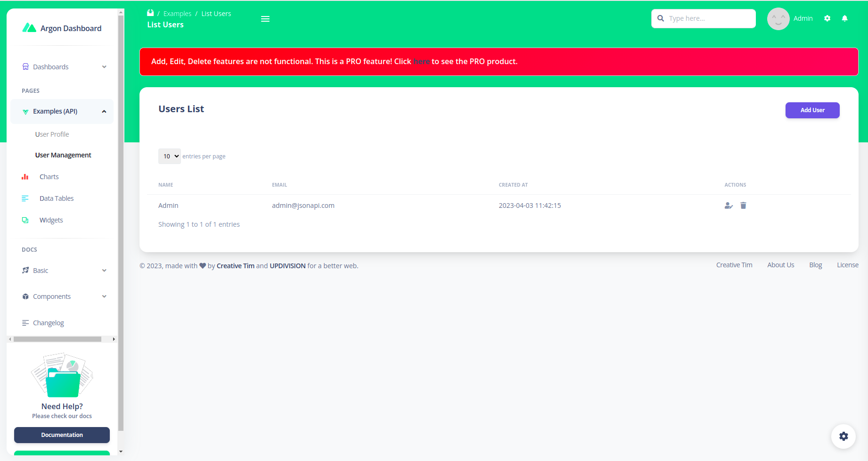Click the Dashboards sidebar icon
The width and height of the screenshot is (868, 461).
tap(25, 66)
